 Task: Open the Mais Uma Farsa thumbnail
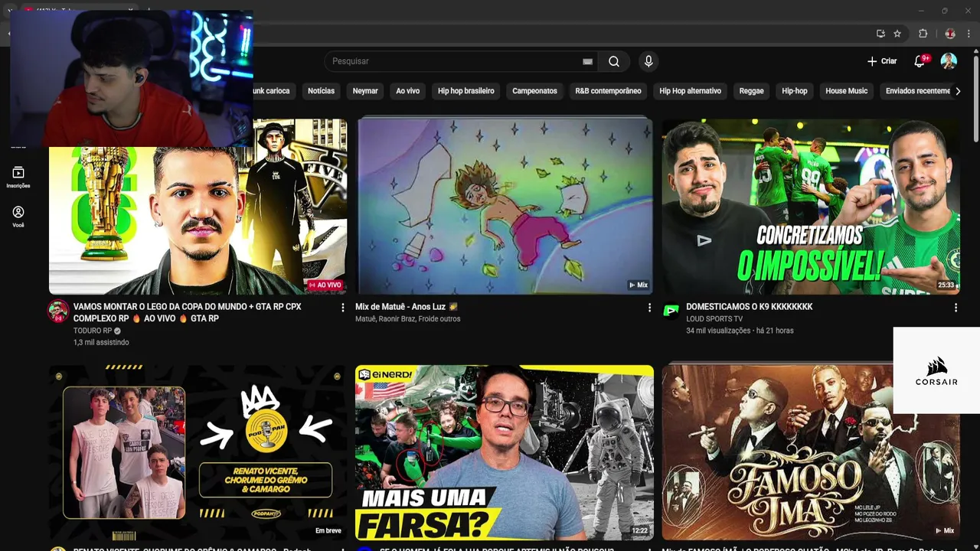click(505, 453)
